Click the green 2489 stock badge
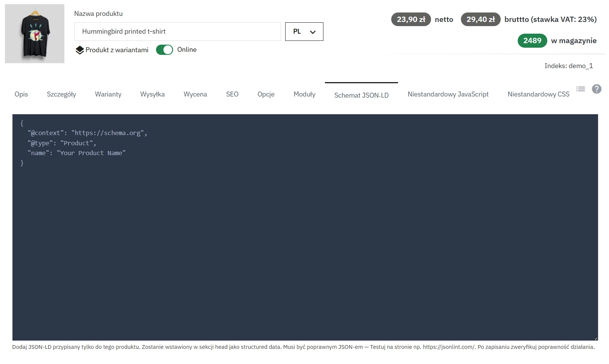The image size is (609, 364). coord(532,40)
